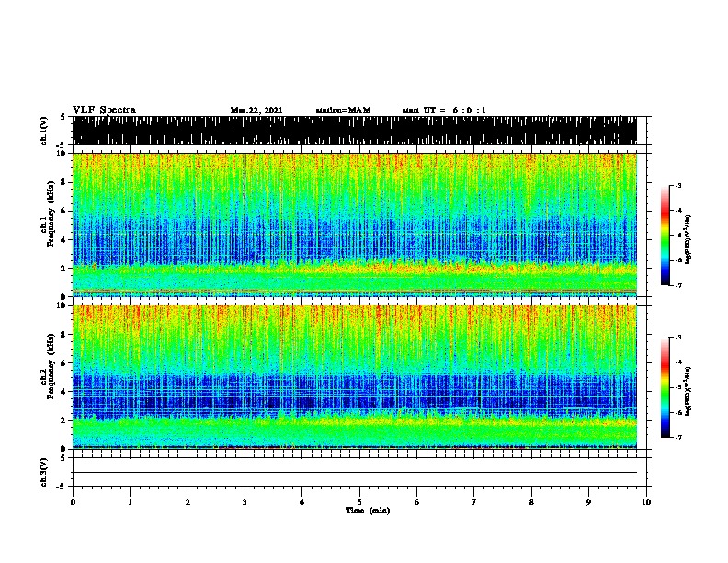Image resolution: width=728 pixels, height=563 pixels.
Task: Click time tick label "0" on x-axis
Action: (73, 501)
